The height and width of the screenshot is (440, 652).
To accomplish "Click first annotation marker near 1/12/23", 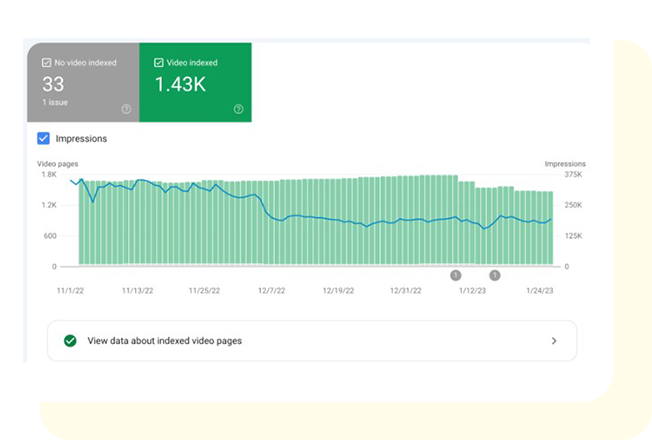I will point(456,275).
